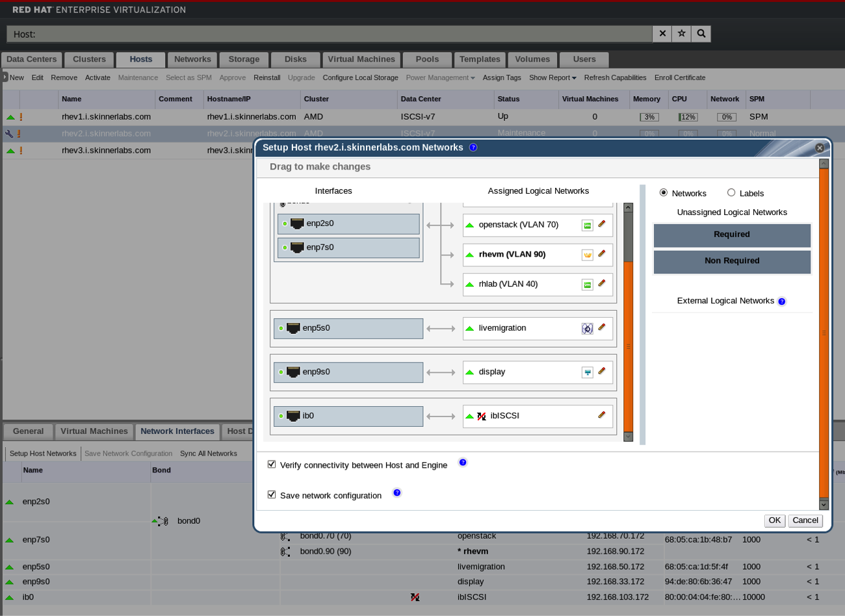Click the pencil edit icon for openstack network

point(602,224)
